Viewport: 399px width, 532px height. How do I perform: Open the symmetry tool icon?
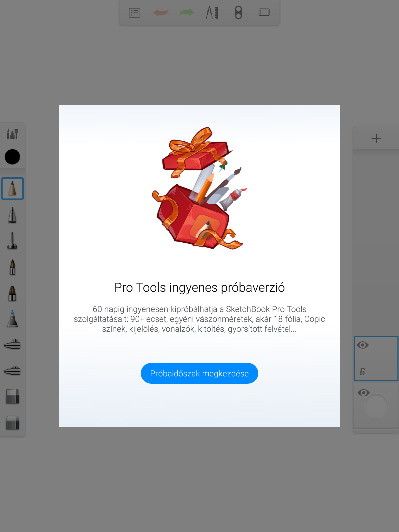[238, 13]
